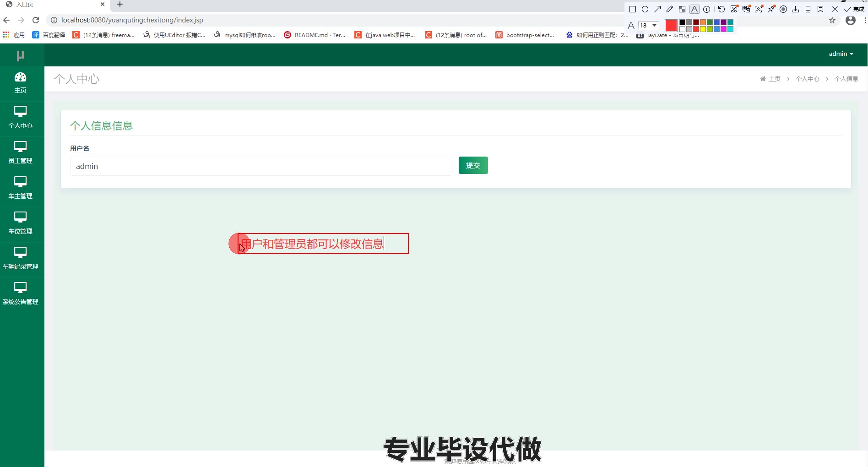Send screenshot to phone icon
868x467 pixels.
(x=808, y=9)
